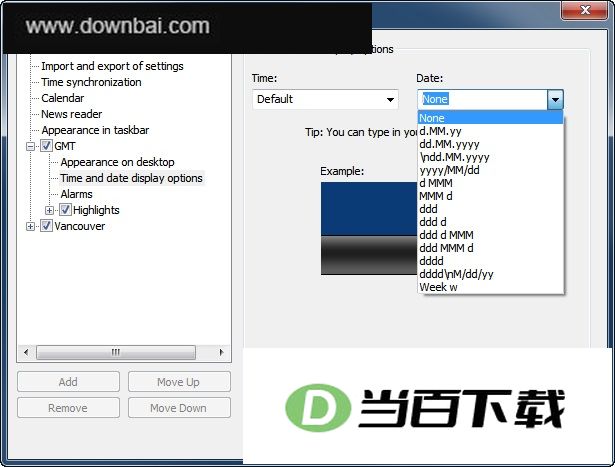Click the horizontal scrollbar thumb

[116, 352]
